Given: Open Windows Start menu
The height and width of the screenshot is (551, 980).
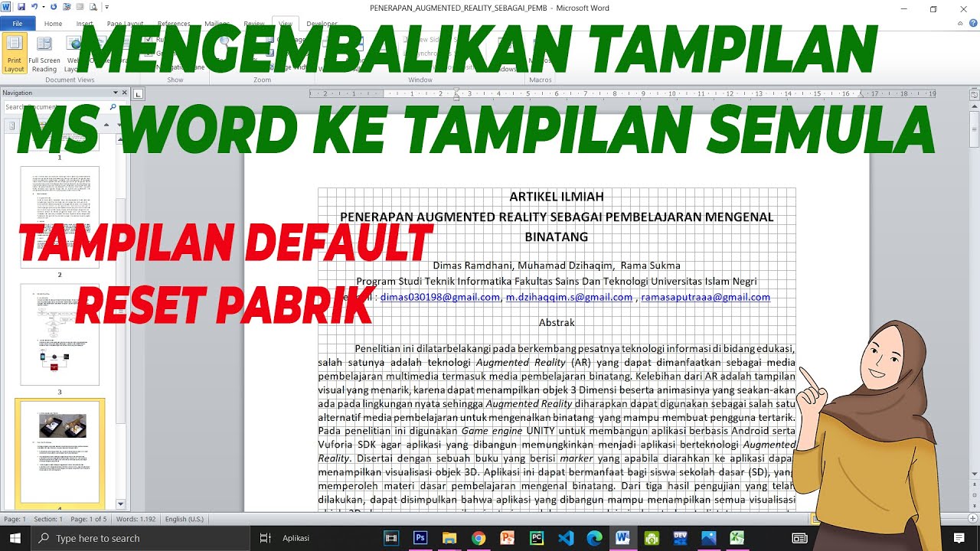Looking at the screenshot, I should click(16, 538).
